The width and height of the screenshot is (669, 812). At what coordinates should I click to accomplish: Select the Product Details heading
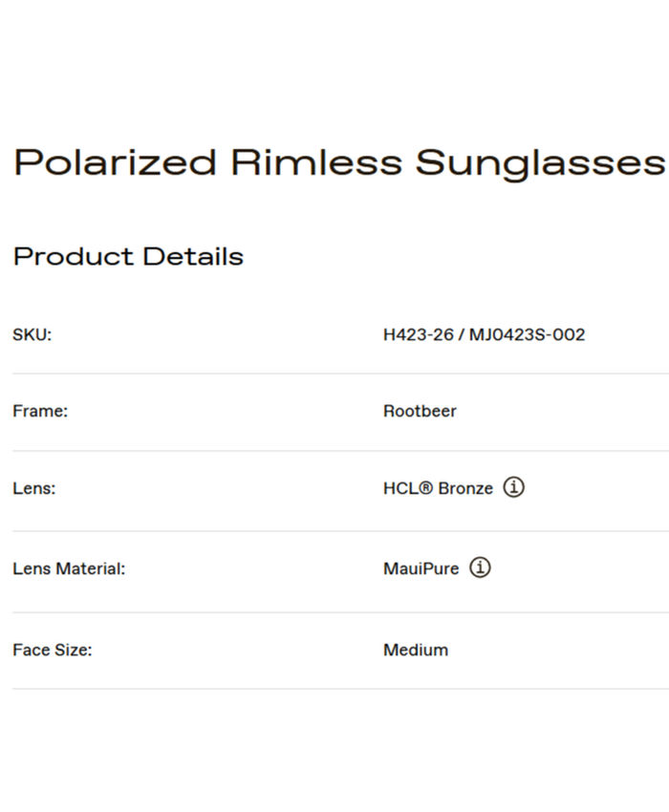click(128, 256)
